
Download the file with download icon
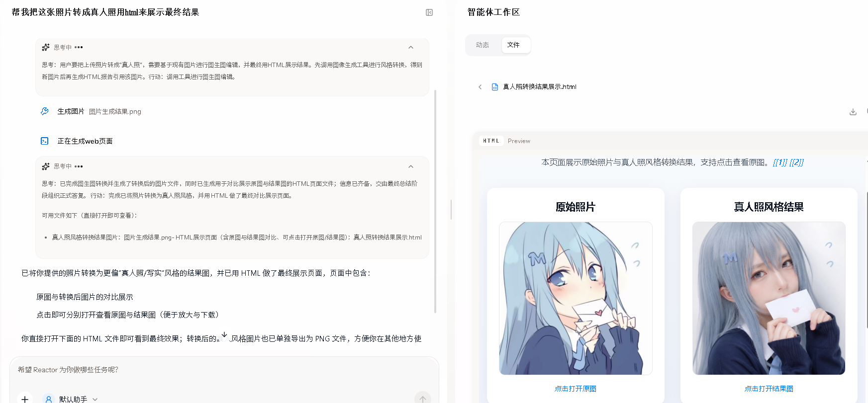(853, 112)
